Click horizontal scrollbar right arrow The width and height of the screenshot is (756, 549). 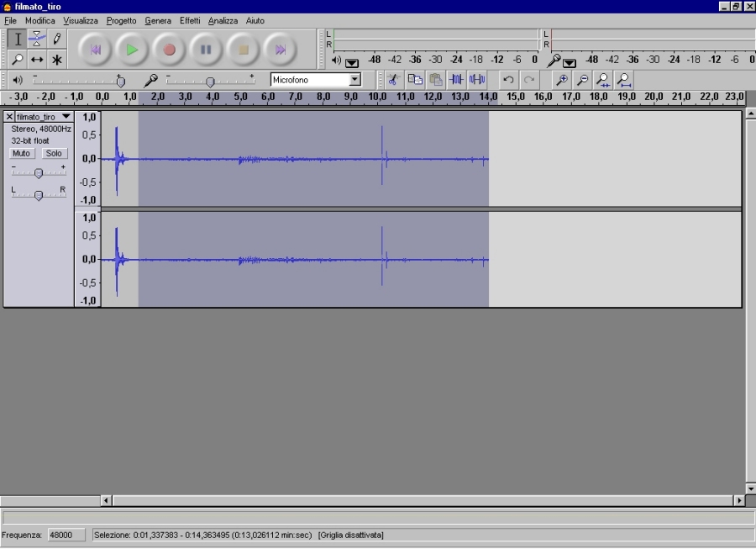(739, 500)
